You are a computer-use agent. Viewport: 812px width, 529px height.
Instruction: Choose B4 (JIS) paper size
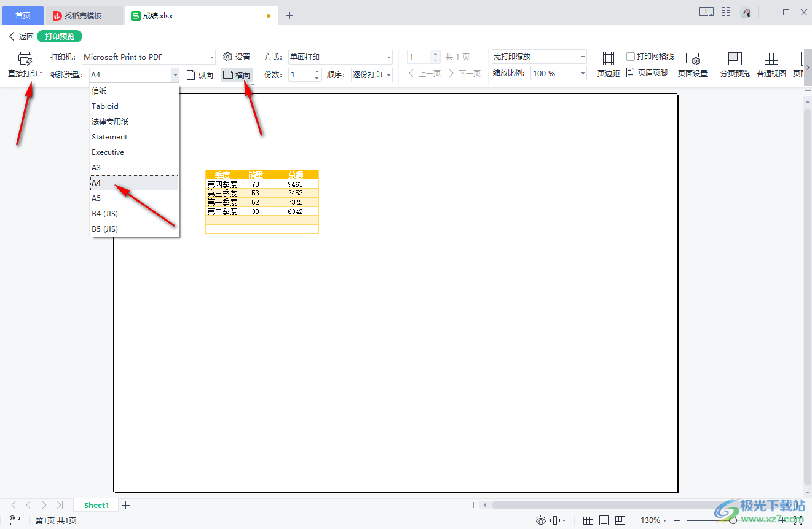(135, 213)
